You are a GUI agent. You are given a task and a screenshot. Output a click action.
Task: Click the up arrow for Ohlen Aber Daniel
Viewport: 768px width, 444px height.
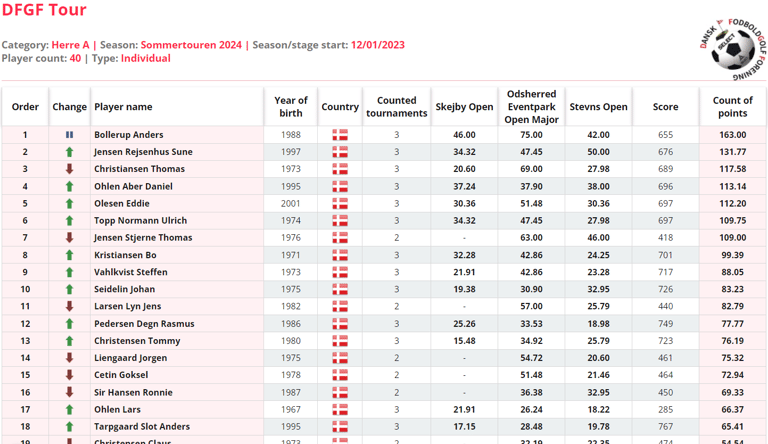pyautogui.click(x=70, y=186)
